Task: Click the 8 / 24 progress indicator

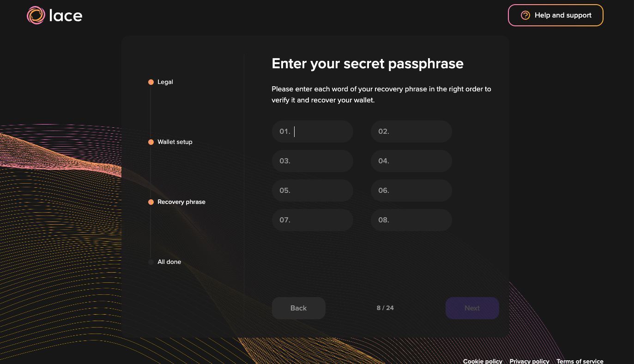Action: tap(385, 308)
